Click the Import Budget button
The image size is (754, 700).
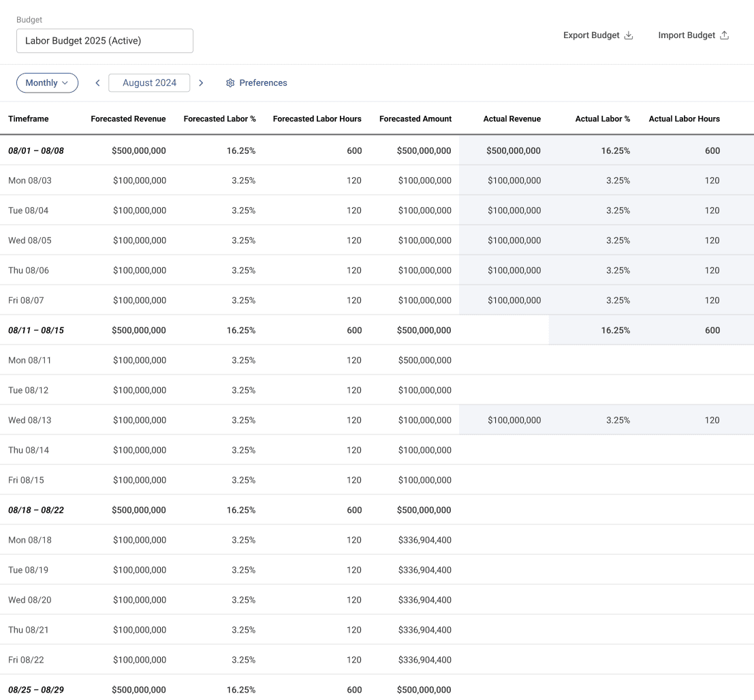(687, 35)
